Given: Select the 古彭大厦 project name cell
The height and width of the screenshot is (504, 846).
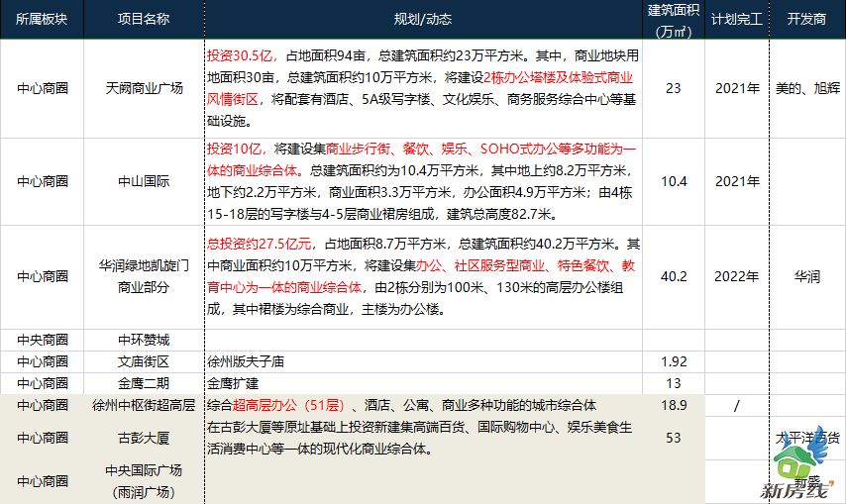Looking at the screenshot, I should click(x=144, y=438).
